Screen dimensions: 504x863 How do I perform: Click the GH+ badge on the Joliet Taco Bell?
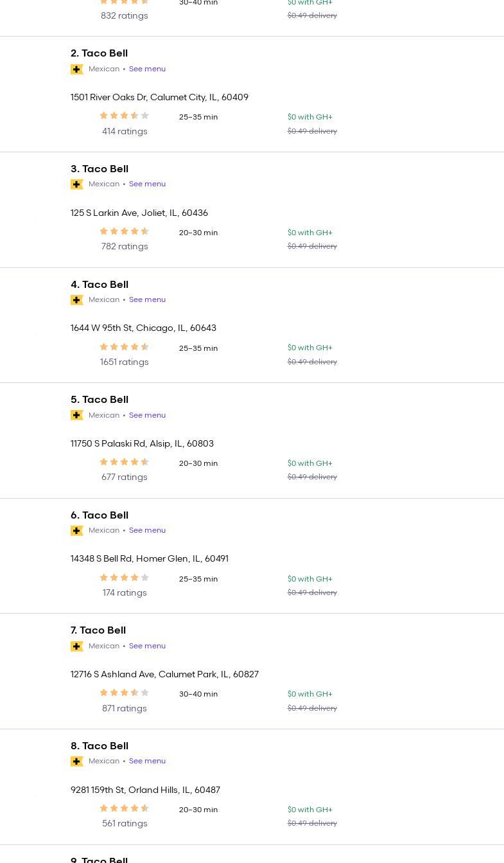(x=77, y=184)
